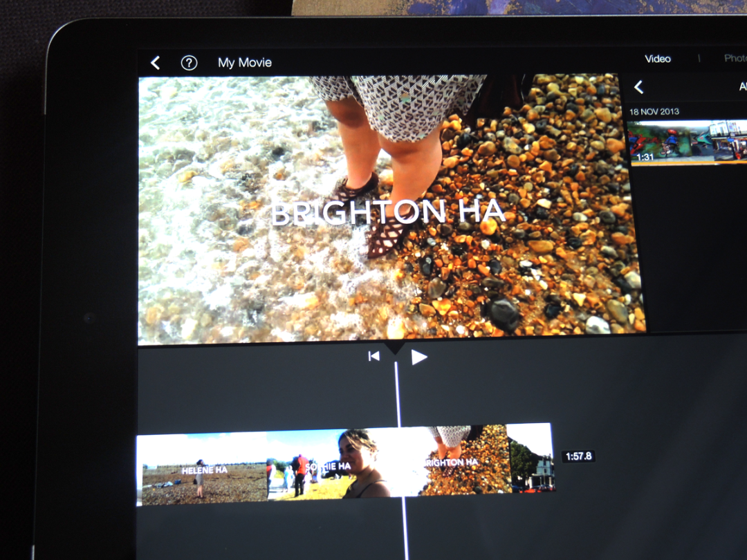Screen dimensions: 747x560
Task: Go back using the top-left back arrow
Action: [x=156, y=63]
